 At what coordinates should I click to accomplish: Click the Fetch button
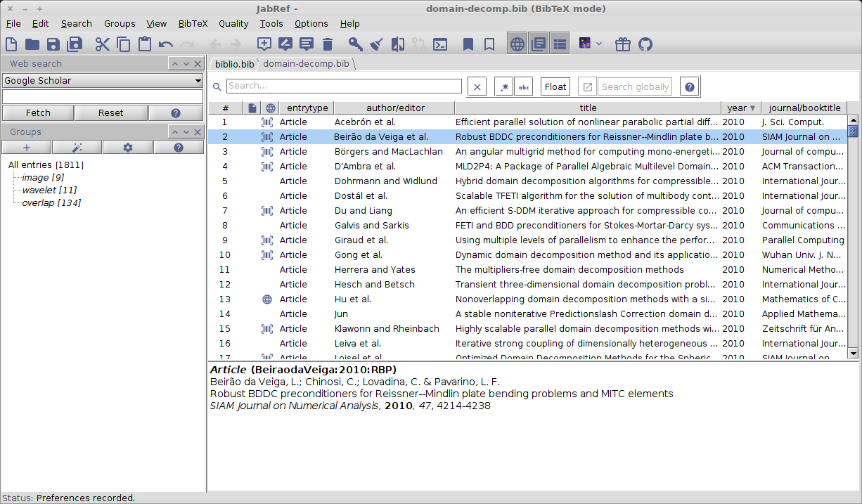[38, 112]
